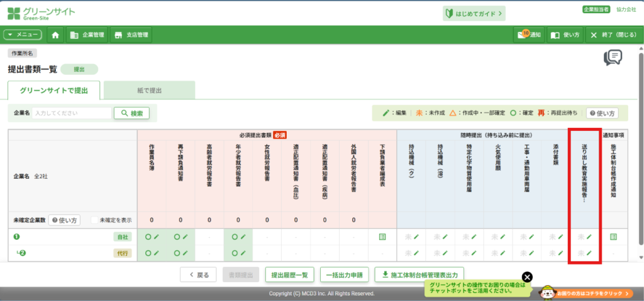Screen dimensions: 644x301
Task: Edit 作業員名簿 for company 1
Action: click(x=156, y=237)
